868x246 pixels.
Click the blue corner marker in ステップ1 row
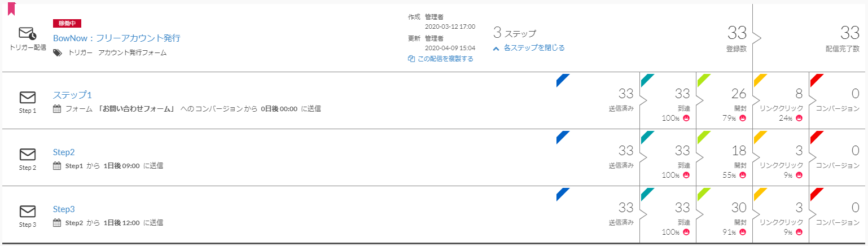point(562,80)
